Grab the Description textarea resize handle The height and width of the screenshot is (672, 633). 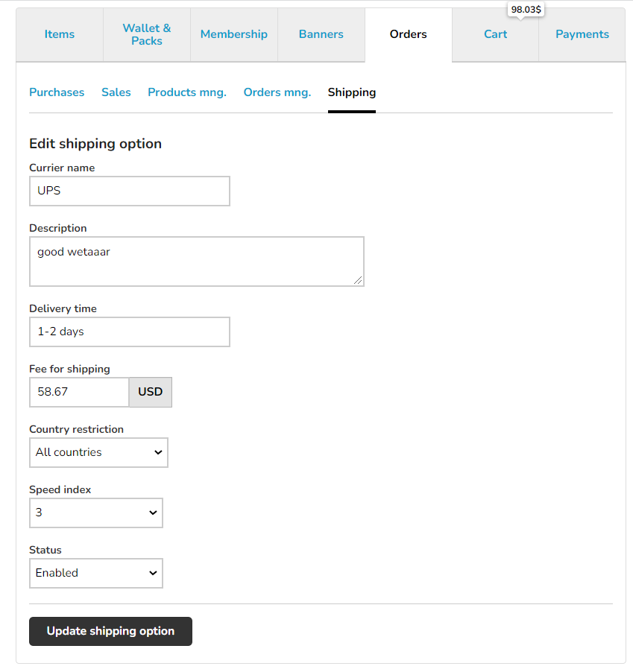click(358, 280)
